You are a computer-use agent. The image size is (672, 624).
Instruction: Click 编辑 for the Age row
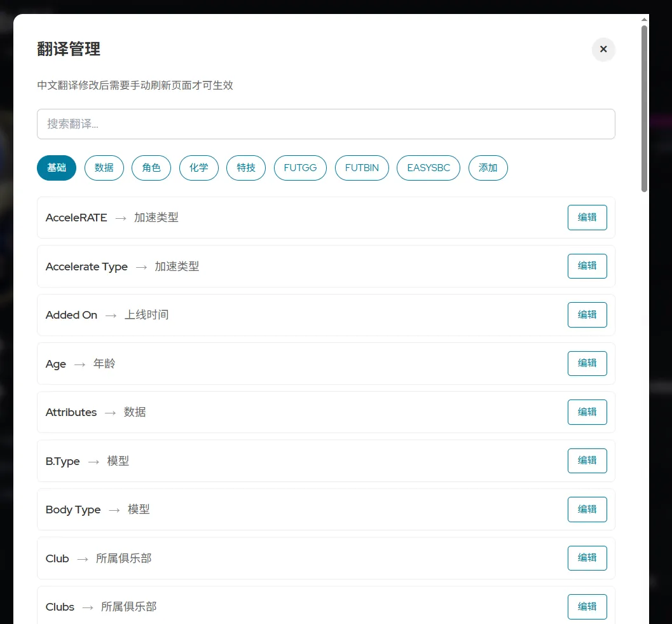pyautogui.click(x=587, y=363)
